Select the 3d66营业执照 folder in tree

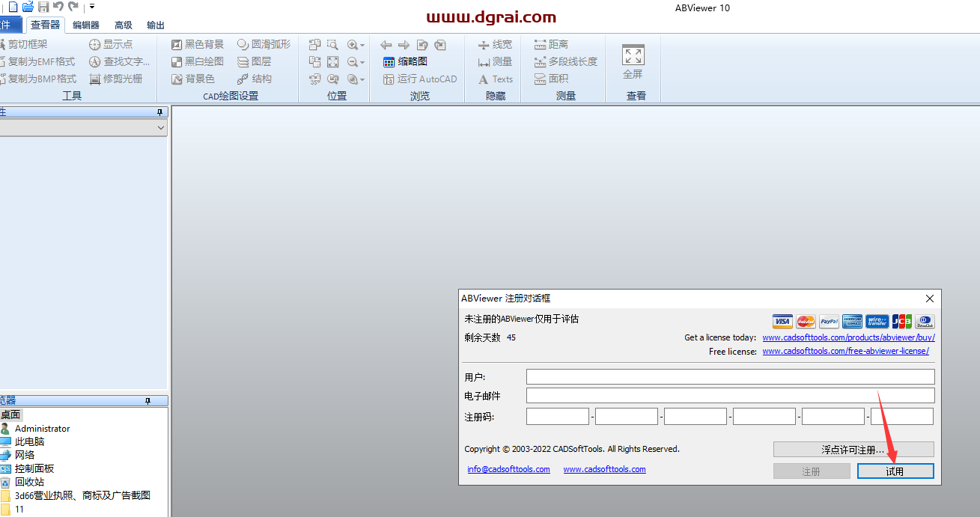[x=82, y=495]
